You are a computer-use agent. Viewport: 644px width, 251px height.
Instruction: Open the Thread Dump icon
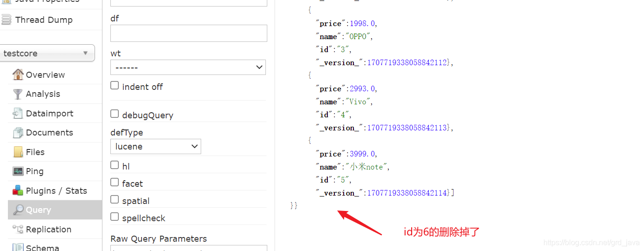pyautogui.click(x=7, y=20)
